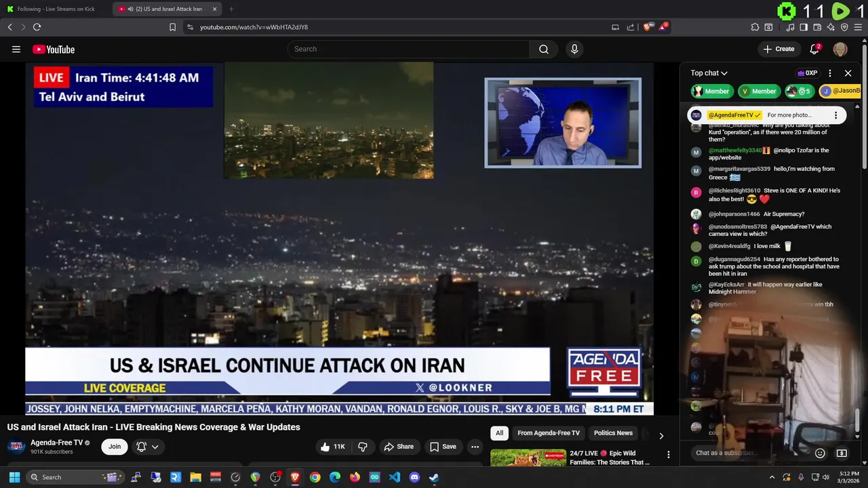Focus the YouTube search field
Screen dimensions: 868x488
408,49
